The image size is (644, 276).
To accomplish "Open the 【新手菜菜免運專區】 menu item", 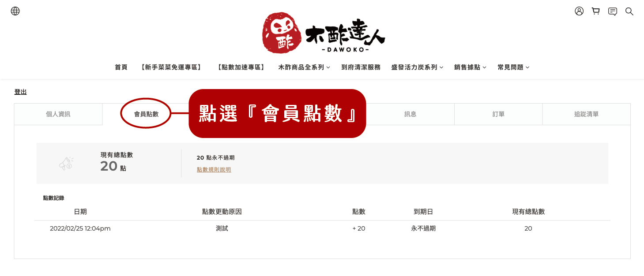I will (171, 67).
